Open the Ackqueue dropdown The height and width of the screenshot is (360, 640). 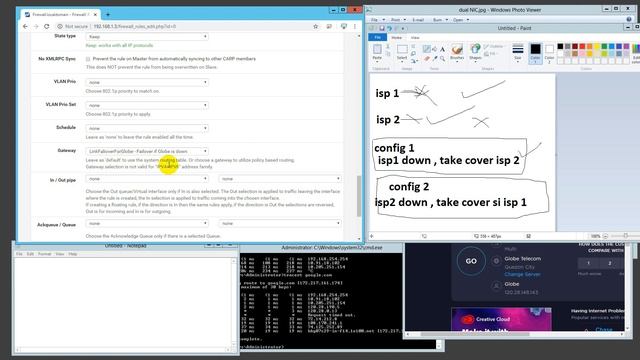click(147, 223)
